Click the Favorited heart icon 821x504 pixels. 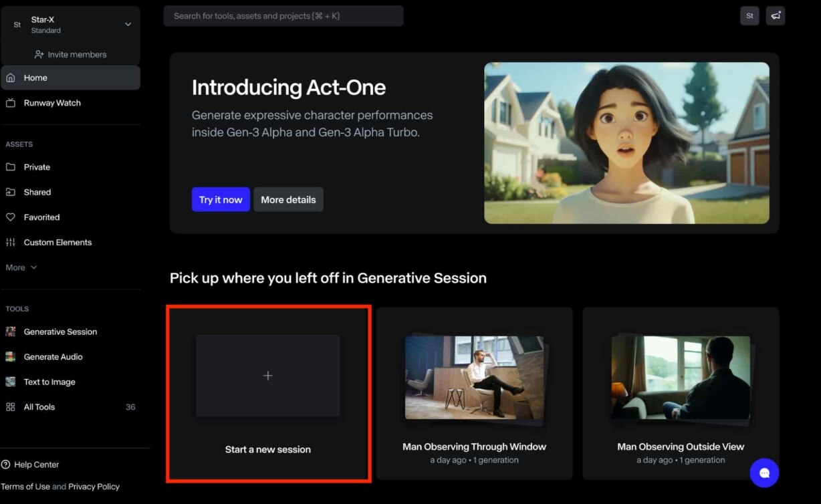(11, 217)
